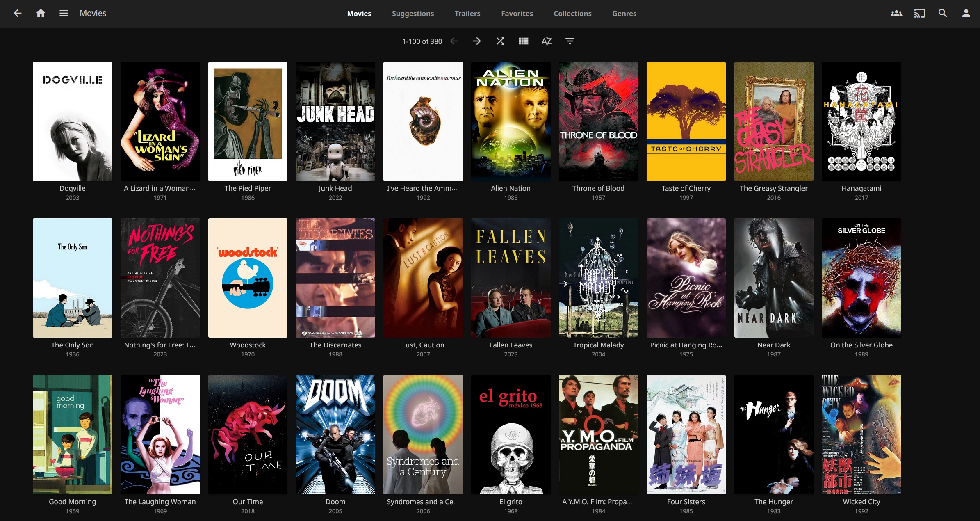Select The Discarnates poster

(x=335, y=278)
